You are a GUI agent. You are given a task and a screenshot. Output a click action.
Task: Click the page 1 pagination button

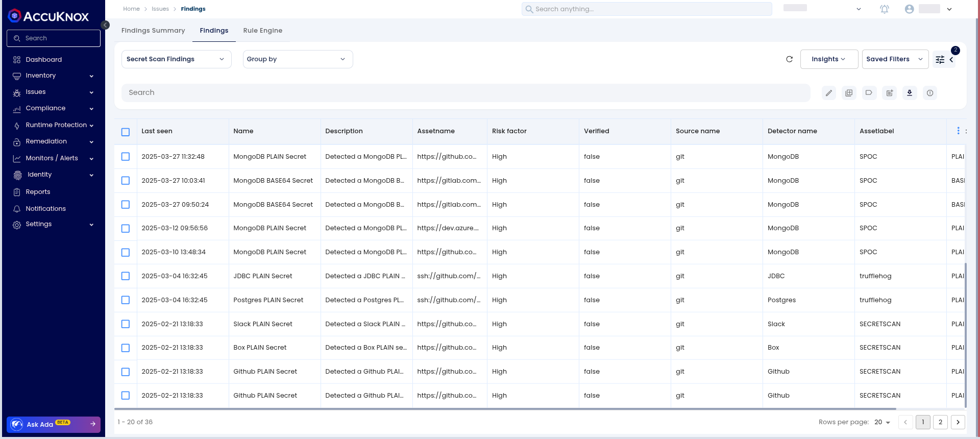pos(923,422)
